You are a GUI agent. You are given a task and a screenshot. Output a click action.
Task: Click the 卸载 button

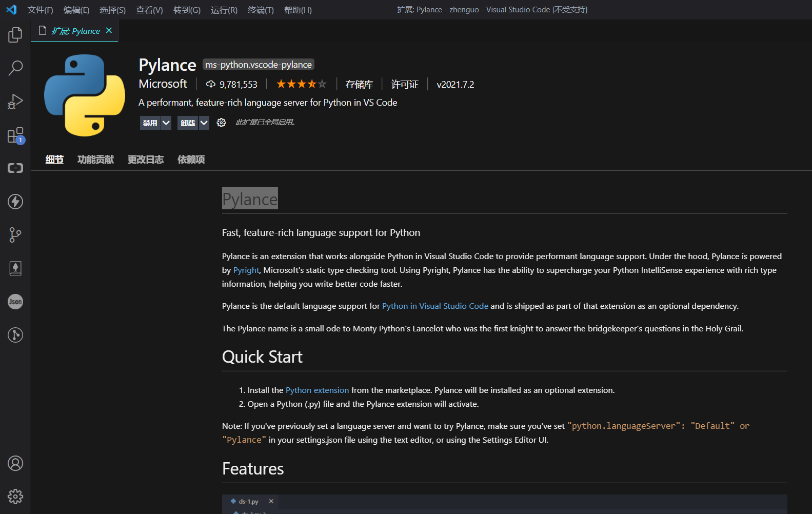tap(188, 123)
